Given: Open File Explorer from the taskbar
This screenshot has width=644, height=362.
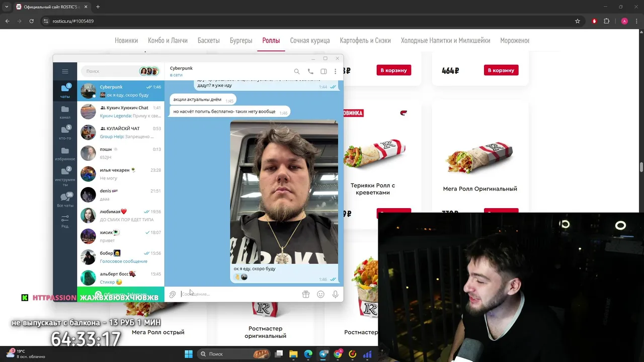Looking at the screenshot, I should pyautogui.click(x=293, y=354).
